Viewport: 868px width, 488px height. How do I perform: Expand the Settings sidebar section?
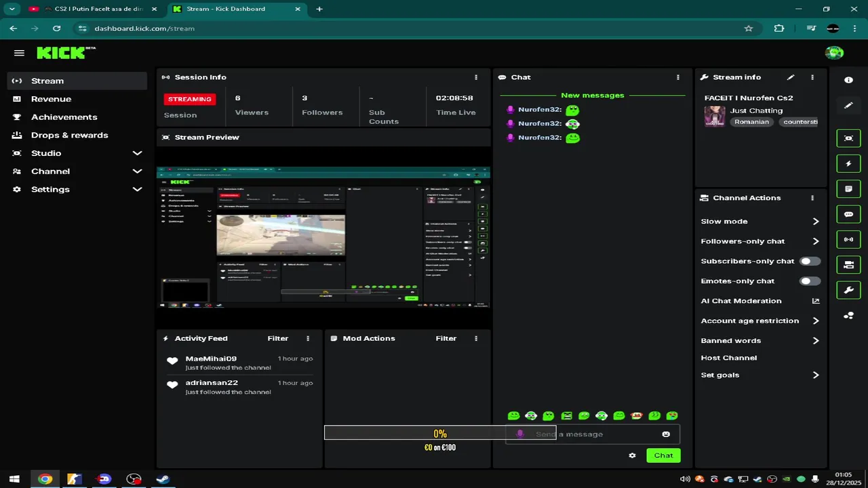[x=77, y=190]
